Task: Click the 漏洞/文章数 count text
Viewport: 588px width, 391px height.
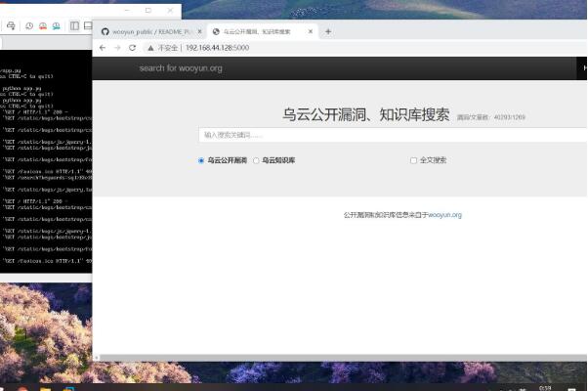Action: point(491,117)
